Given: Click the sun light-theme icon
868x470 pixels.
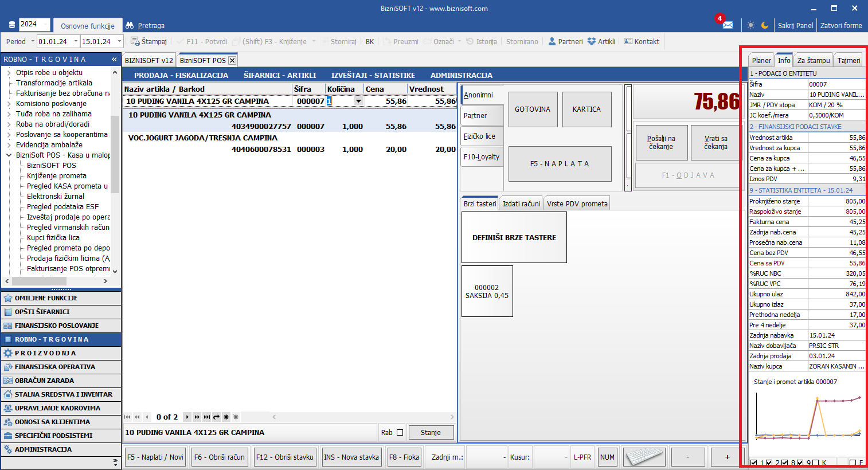Looking at the screenshot, I should pyautogui.click(x=750, y=25).
